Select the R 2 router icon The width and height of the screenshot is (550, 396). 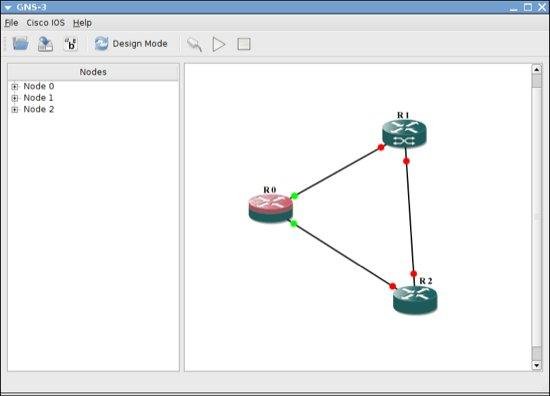click(415, 300)
